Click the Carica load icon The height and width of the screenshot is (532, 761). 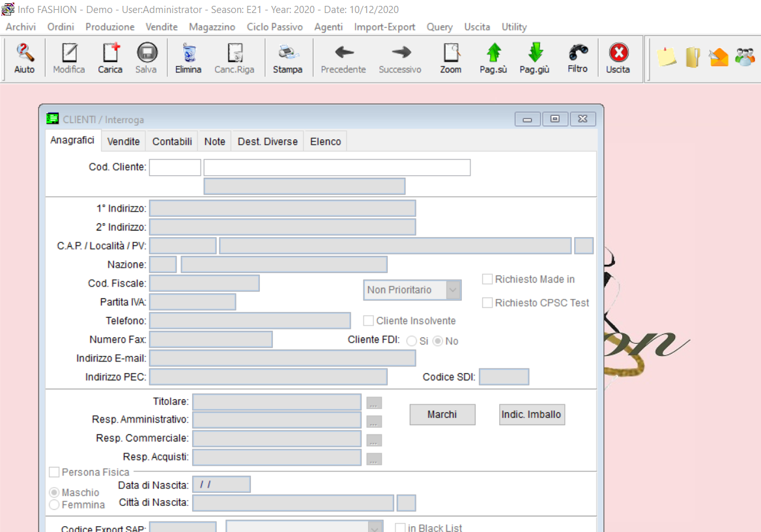[x=110, y=57]
